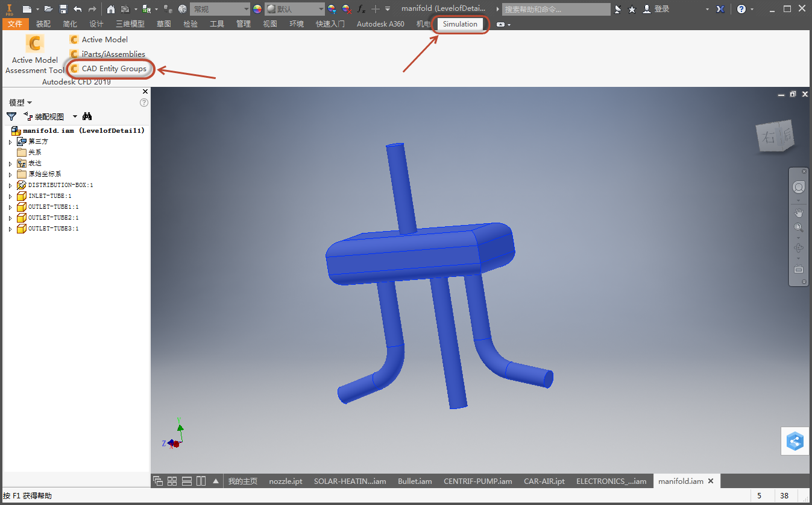Image resolution: width=812 pixels, height=505 pixels.
Task: Switch to the Bullet.iam document tab
Action: pos(415,481)
